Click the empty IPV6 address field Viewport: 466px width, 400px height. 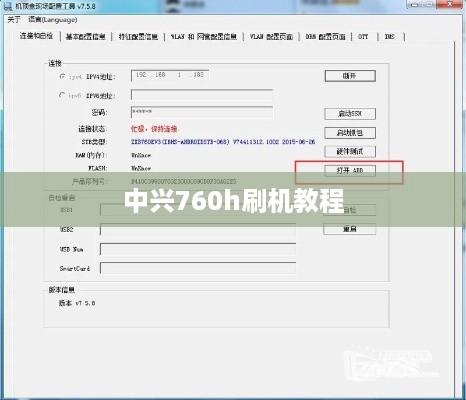pos(202,95)
